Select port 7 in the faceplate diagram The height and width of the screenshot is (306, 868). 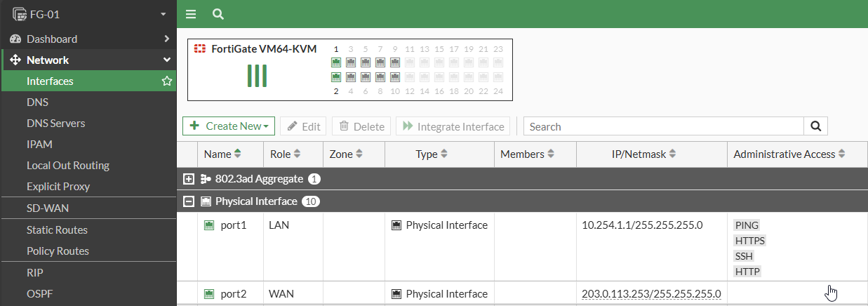380,62
